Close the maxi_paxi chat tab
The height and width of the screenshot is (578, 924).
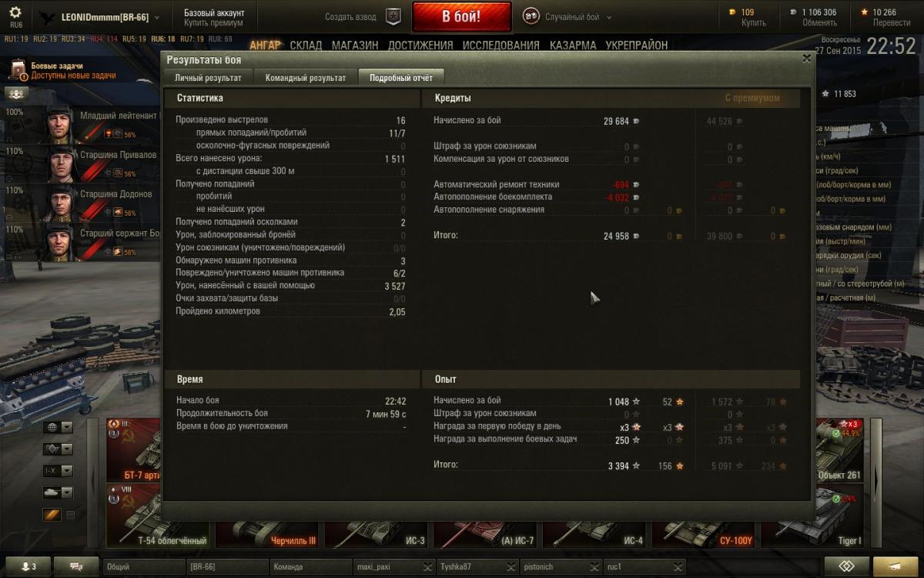[427, 567]
